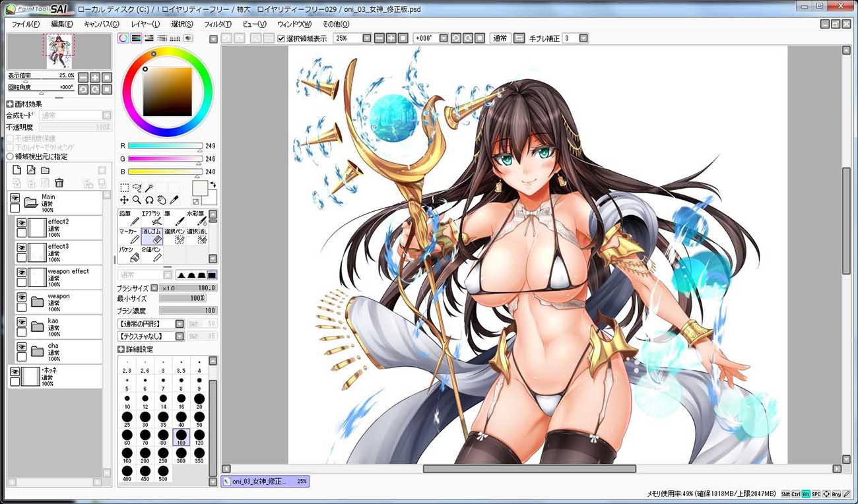The image size is (858, 504).
Task: Select the lasso selection tool
Action: pos(137,188)
